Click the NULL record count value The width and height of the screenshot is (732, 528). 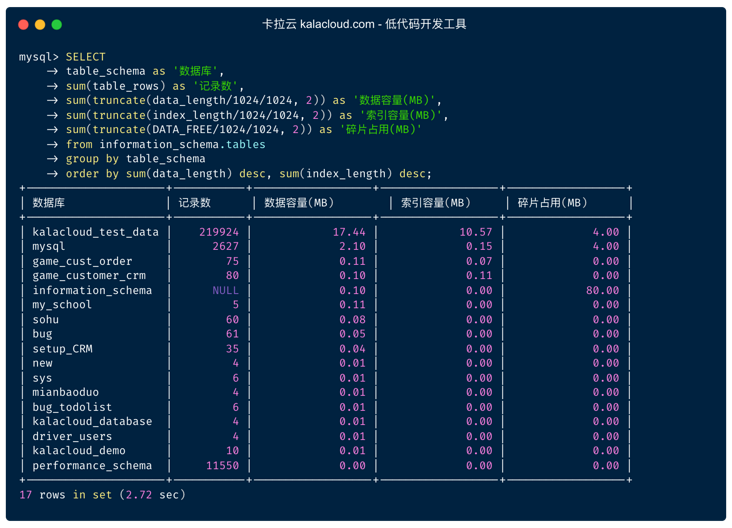[x=225, y=290]
